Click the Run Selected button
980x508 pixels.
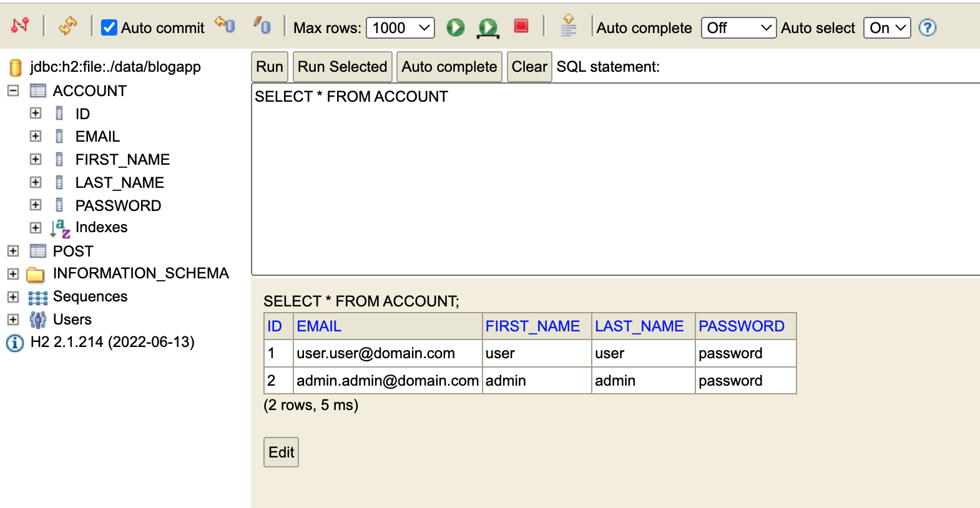click(343, 67)
